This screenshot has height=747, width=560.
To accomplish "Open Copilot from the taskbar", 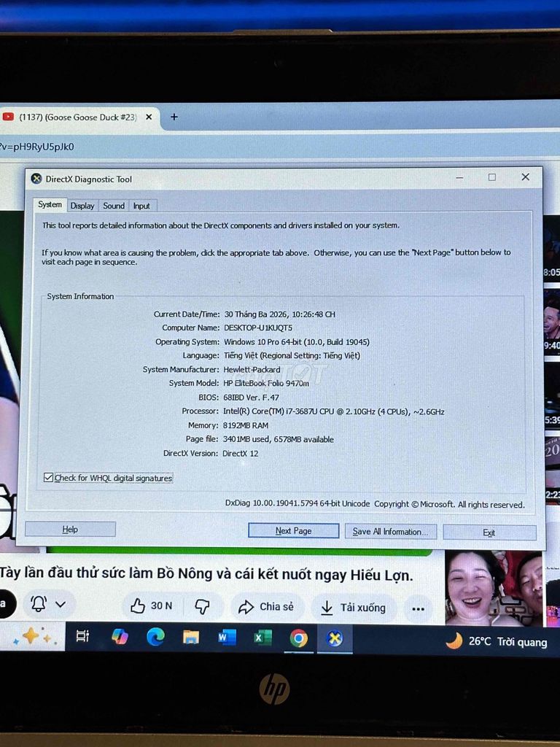I will coord(120,637).
